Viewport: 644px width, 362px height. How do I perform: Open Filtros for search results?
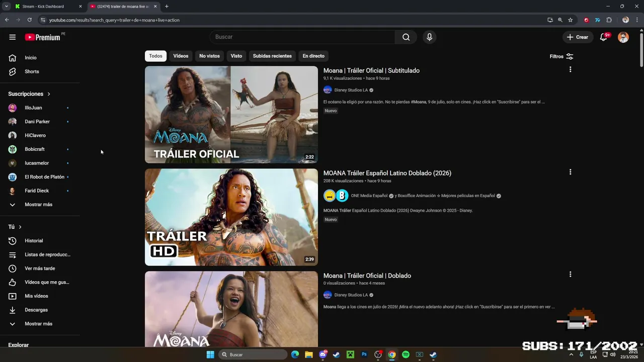point(561,56)
